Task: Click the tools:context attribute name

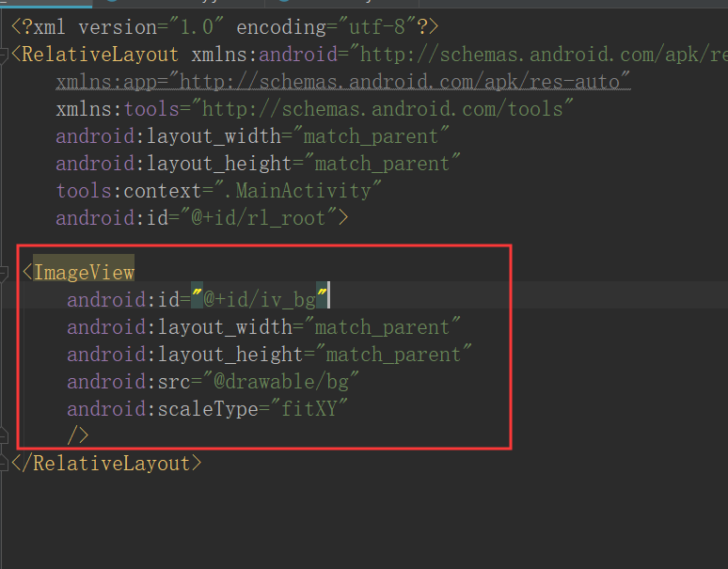Action: [129, 191]
